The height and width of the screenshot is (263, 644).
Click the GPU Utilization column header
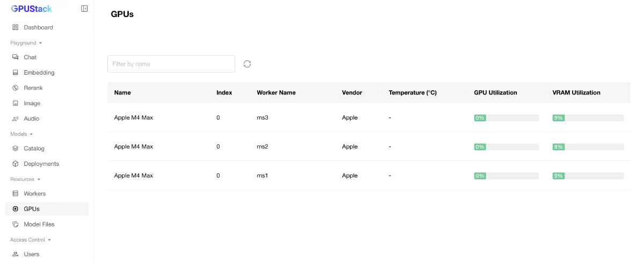(495, 92)
